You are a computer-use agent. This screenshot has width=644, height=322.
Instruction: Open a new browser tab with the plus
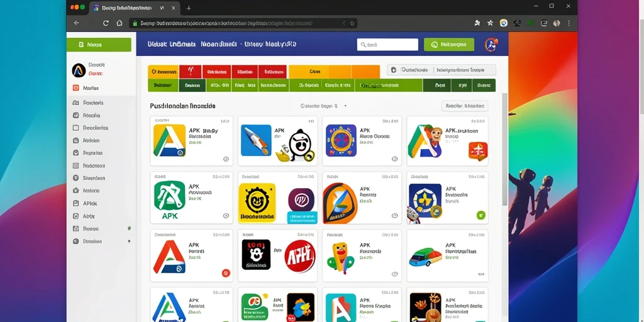coord(189,8)
